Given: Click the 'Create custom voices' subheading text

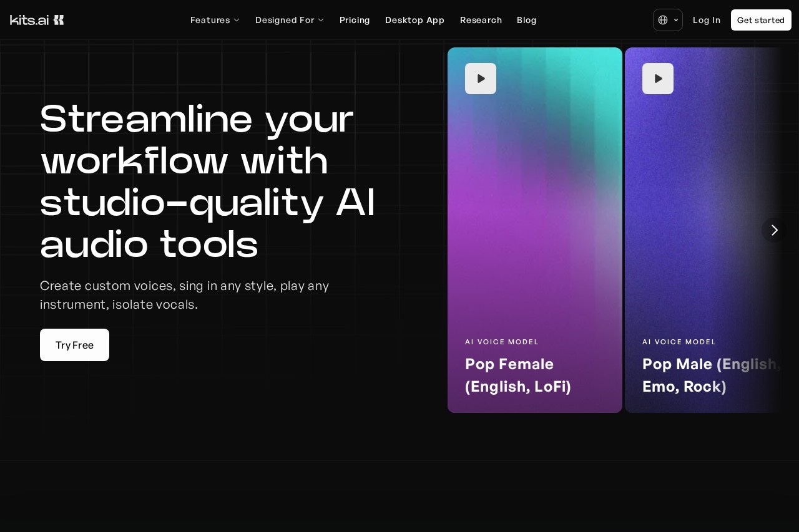Looking at the screenshot, I should point(184,295).
